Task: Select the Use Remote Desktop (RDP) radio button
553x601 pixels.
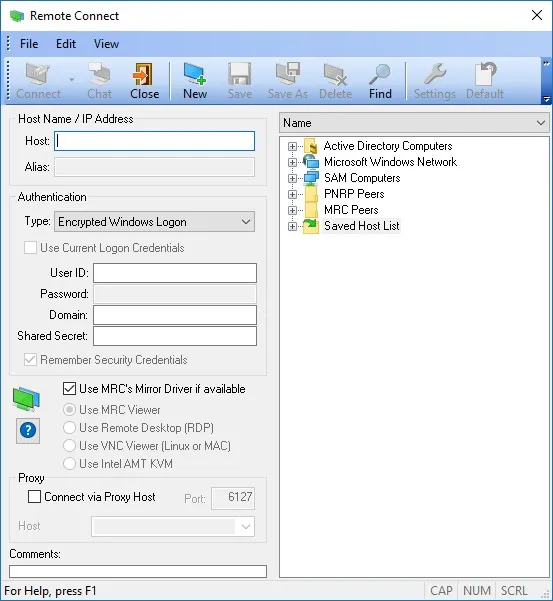Action: (x=69, y=427)
